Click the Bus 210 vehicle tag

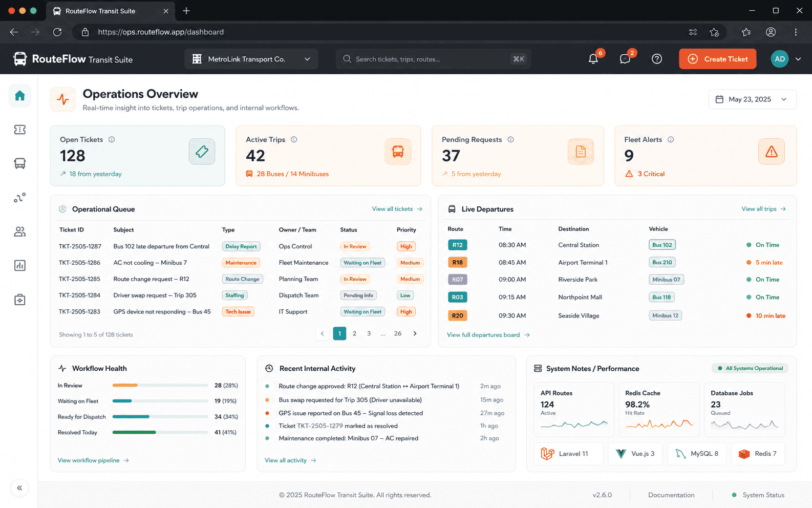pos(662,262)
